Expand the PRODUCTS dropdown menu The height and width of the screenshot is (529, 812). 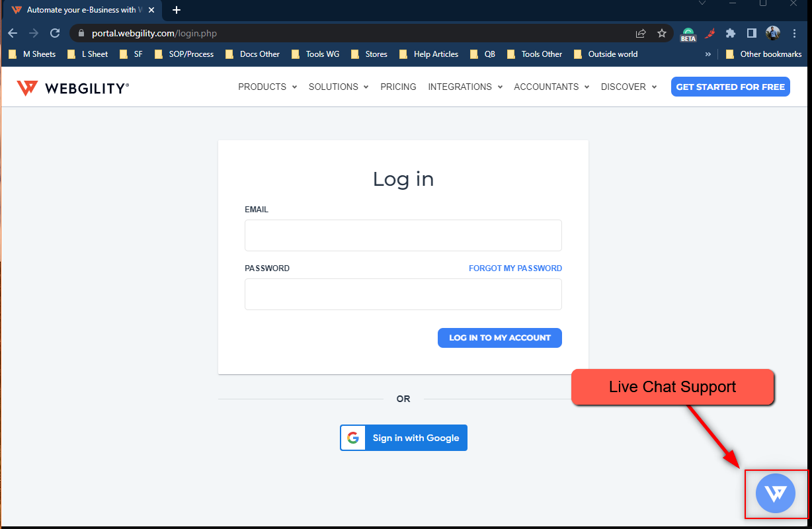click(x=268, y=87)
